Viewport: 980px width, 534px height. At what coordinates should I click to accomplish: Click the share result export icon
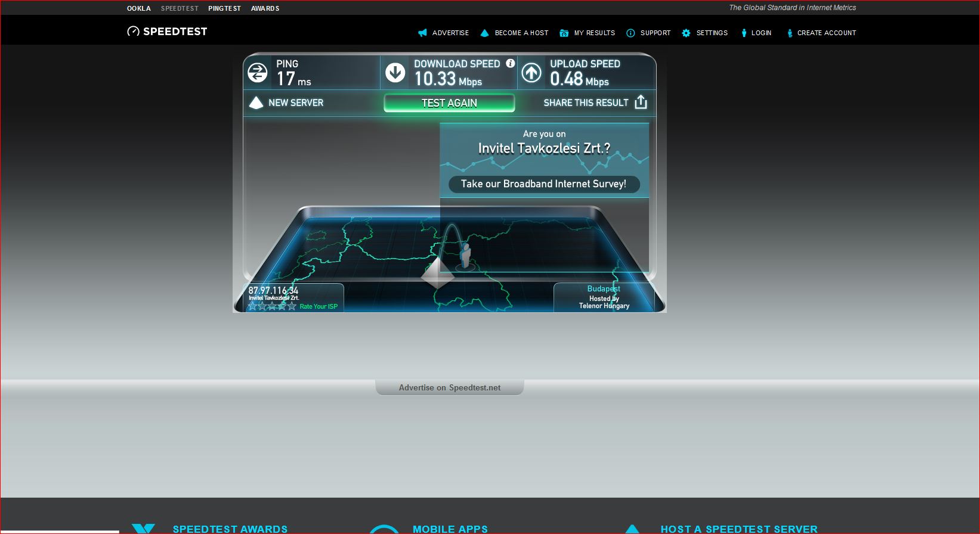[x=641, y=102]
